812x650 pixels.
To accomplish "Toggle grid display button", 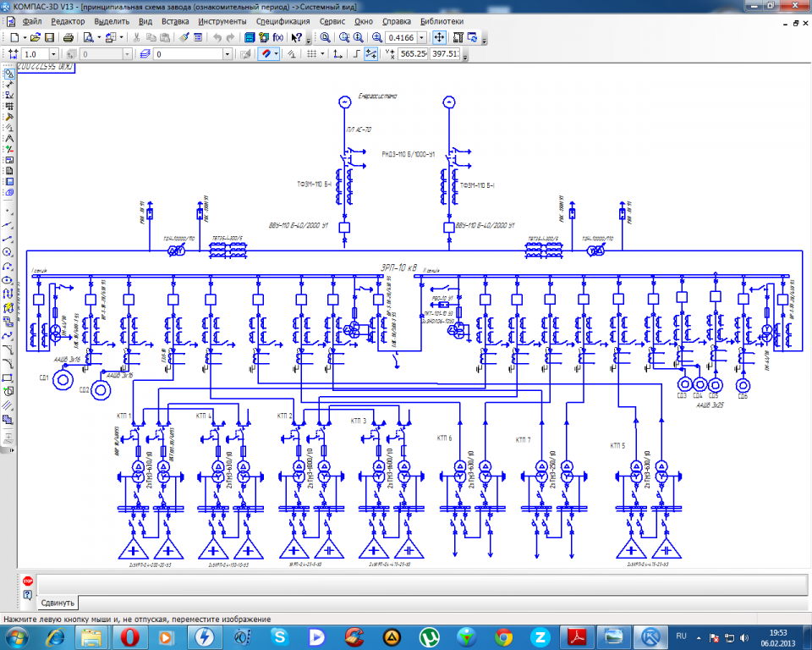I will (x=311, y=54).
